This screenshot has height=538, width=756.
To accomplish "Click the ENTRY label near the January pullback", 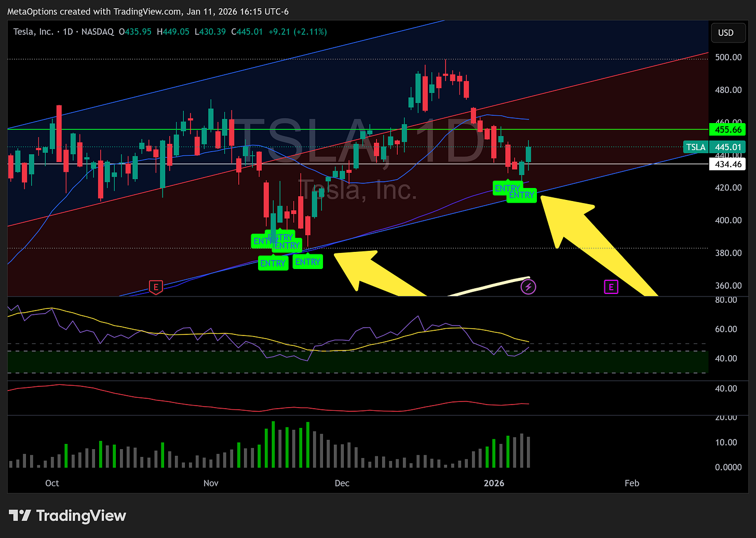I will point(507,189).
